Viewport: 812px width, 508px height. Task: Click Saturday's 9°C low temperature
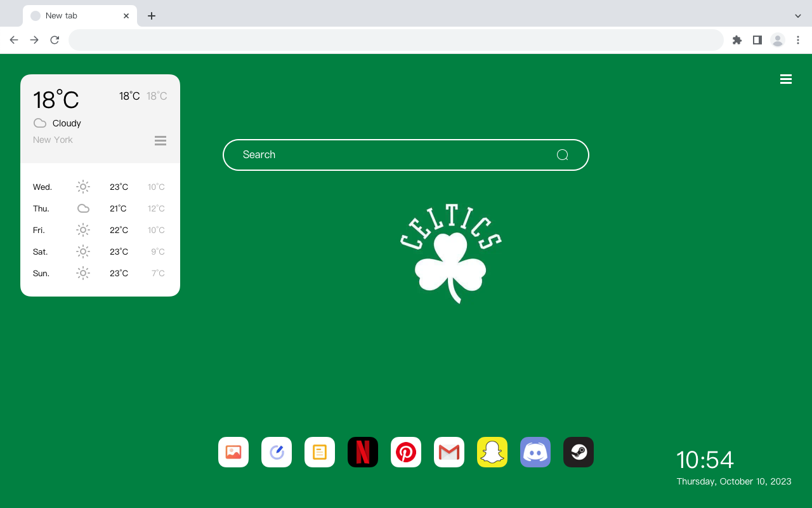[158, 251]
